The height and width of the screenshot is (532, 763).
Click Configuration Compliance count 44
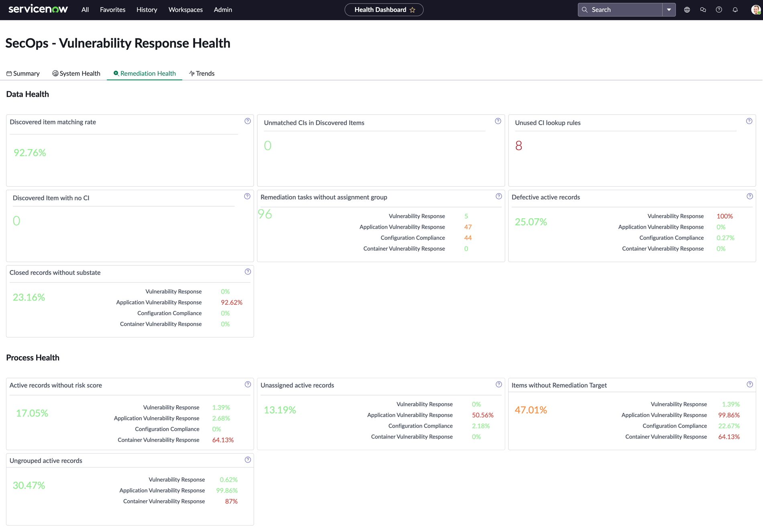tap(468, 238)
